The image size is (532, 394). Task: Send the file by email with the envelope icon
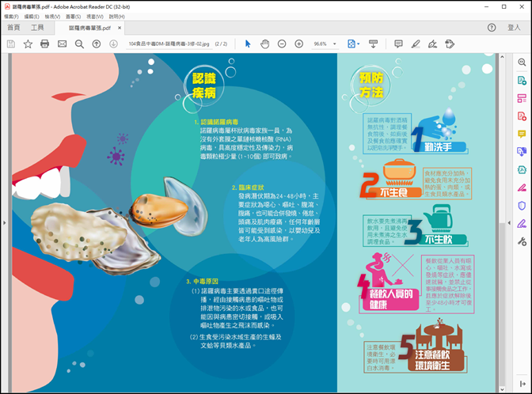coord(62,44)
